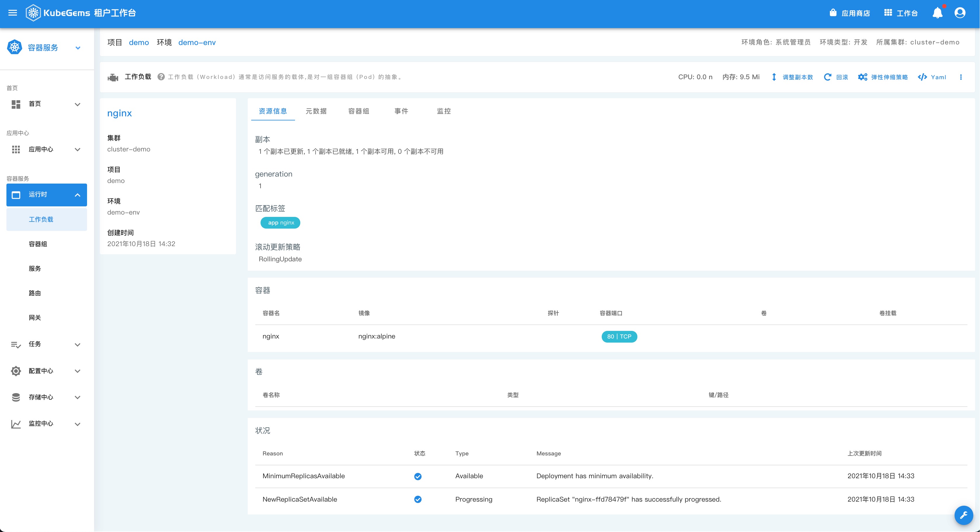This screenshot has width=980, height=532.
Task: Click the Progressing status check icon
Action: click(x=418, y=499)
